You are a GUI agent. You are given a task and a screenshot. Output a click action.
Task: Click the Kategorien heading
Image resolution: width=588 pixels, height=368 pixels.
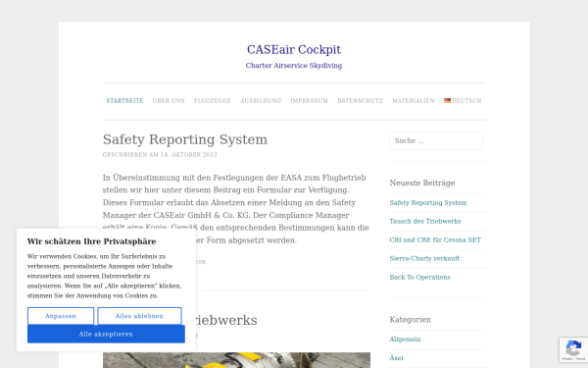(410, 320)
